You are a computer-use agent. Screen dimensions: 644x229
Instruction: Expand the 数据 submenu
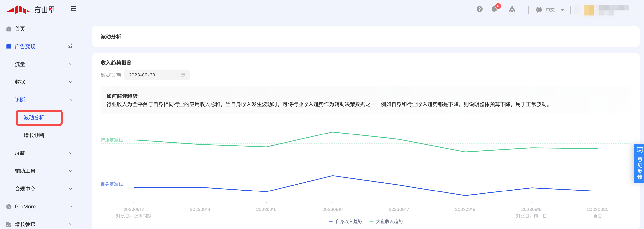pos(70,82)
